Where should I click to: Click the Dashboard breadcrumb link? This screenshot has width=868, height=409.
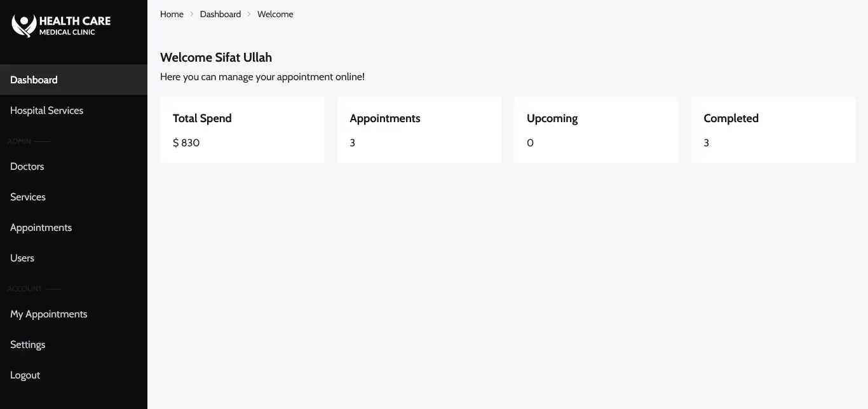(x=220, y=14)
